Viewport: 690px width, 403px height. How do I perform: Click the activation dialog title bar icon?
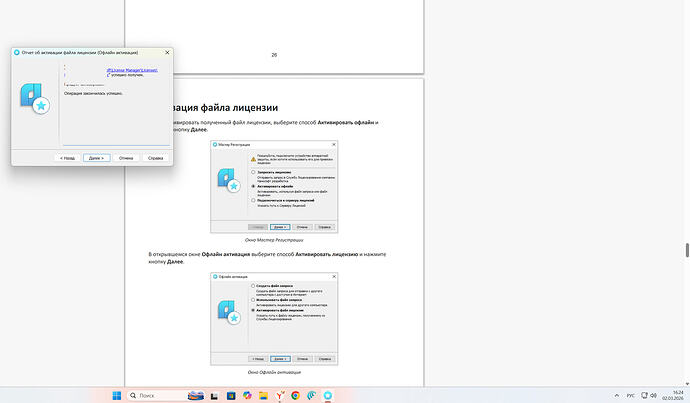tap(17, 53)
